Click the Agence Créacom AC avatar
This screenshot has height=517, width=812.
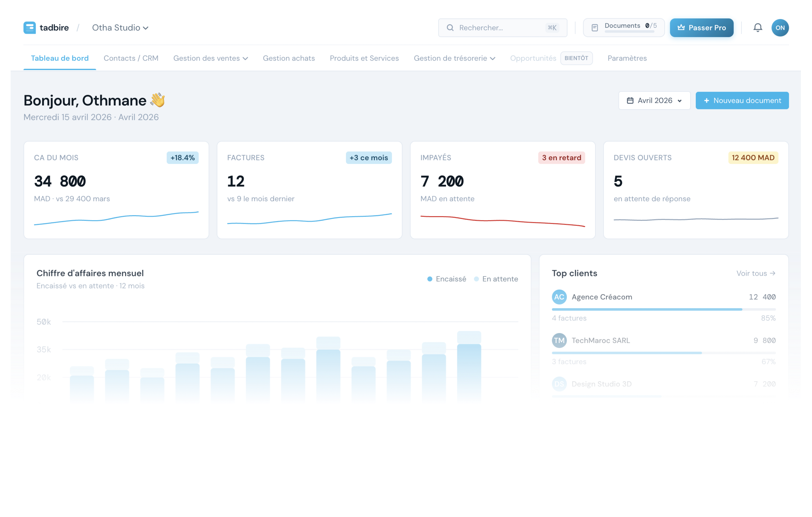(559, 297)
